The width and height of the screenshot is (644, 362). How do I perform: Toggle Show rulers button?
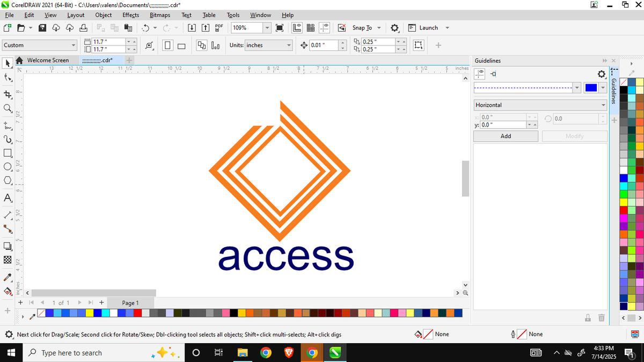click(297, 28)
